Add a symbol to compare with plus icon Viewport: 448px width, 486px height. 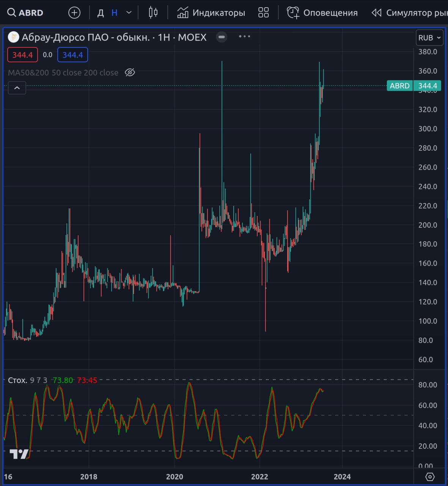click(74, 13)
